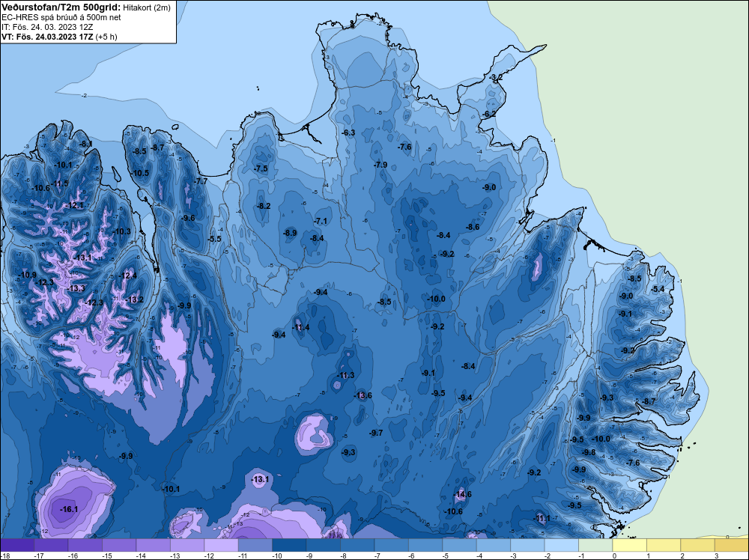
Task: Click the -8.9 temperature label
Action: click(x=290, y=233)
